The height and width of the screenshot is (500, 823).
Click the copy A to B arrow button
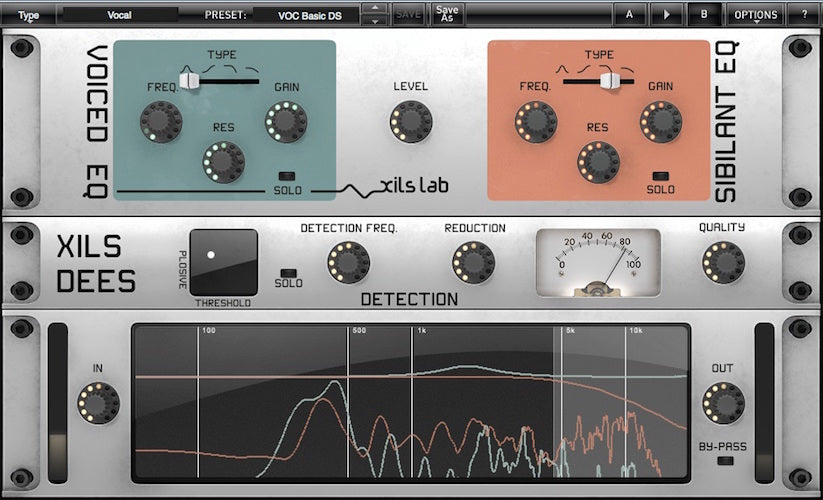click(666, 15)
